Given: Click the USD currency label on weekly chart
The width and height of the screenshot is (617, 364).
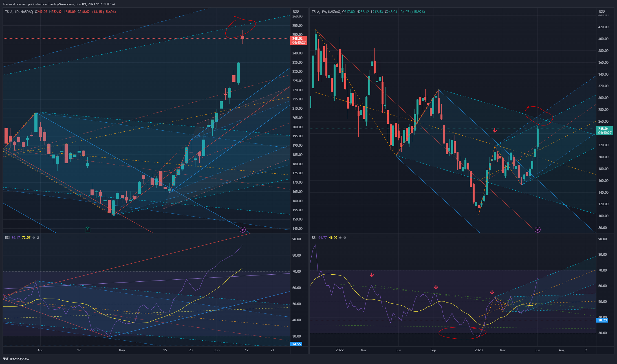Looking at the screenshot, I should [602, 12].
